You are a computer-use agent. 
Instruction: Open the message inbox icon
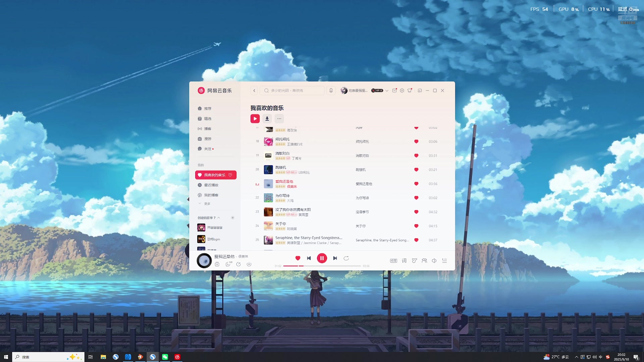[394, 90]
